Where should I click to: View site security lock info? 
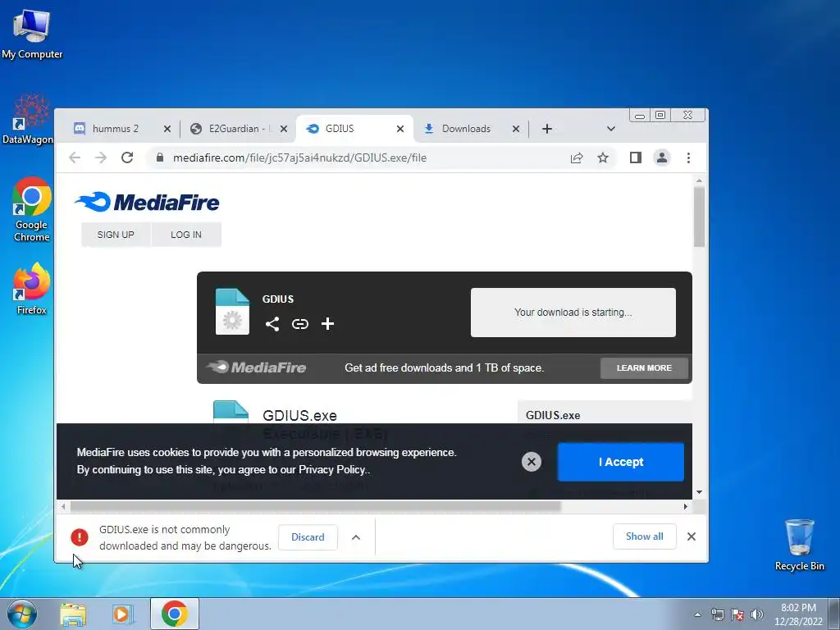(x=160, y=157)
